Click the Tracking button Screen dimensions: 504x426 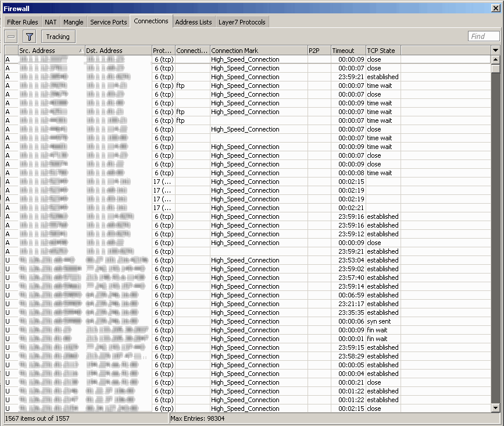point(58,36)
